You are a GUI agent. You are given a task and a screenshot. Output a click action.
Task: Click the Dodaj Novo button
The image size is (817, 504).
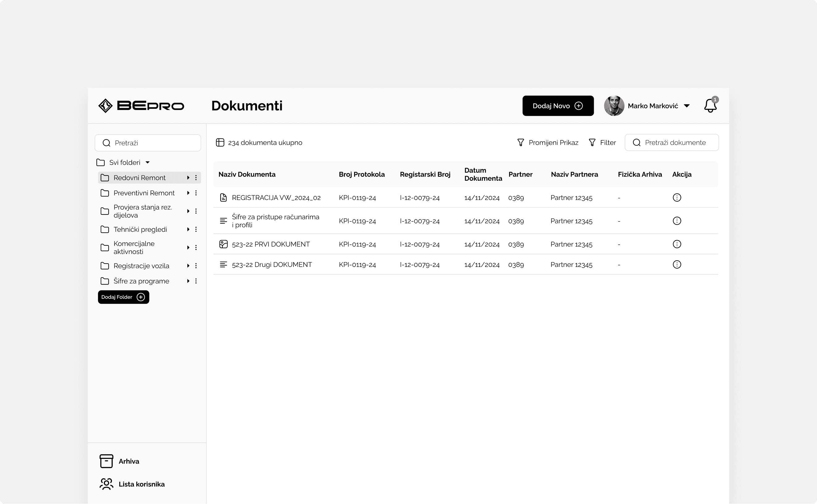pyautogui.click(x=558, y=106)
